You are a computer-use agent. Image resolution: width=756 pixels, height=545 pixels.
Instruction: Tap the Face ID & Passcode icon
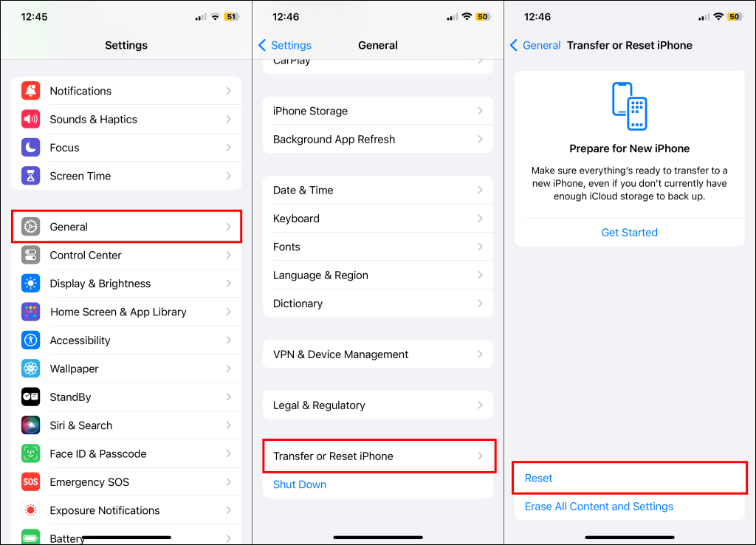(30, 454)
